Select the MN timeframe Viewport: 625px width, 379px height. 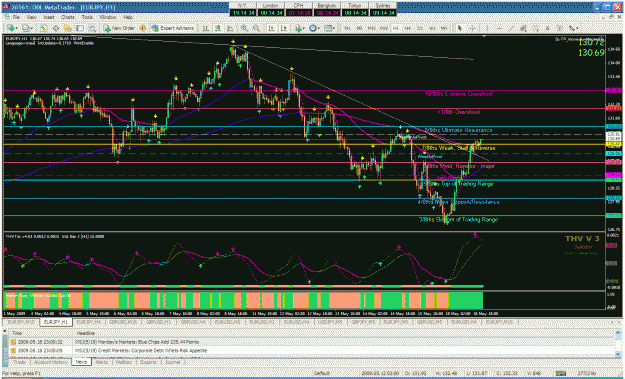tap(443, 28)
